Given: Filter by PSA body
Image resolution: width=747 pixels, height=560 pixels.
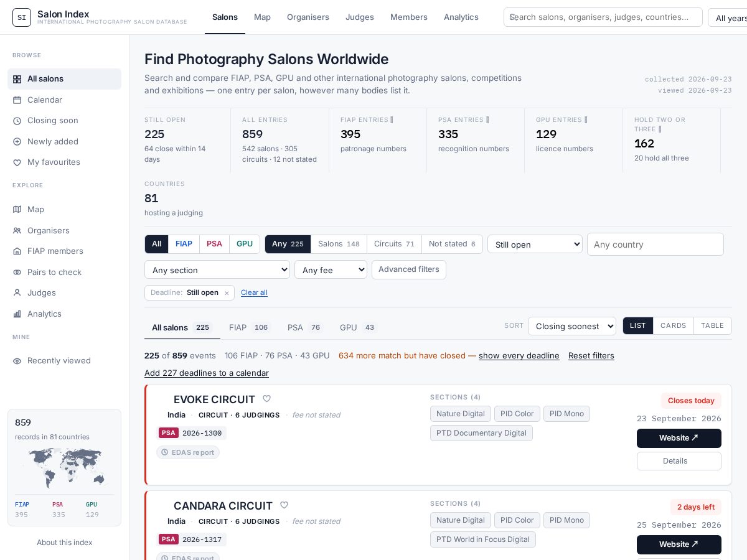Looking at the screenshot, I should (x=214, y=244).
